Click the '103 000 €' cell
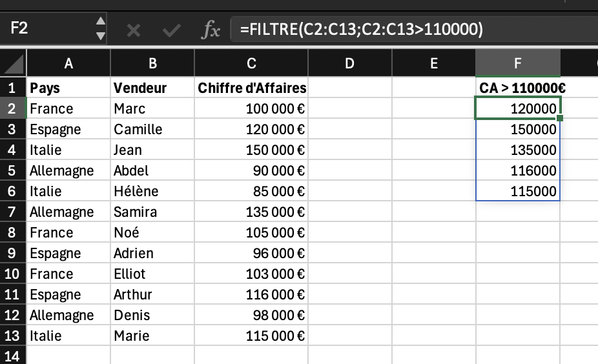This screenshot has width=598, height=364. click(251, 274)
